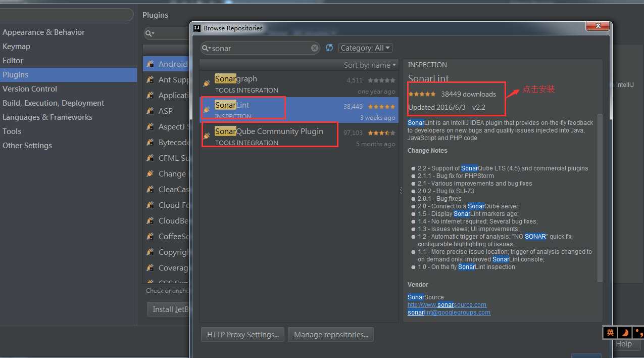This screenshot has height=358, width=644.
Task: Click the Coverage plugin icon
Action: click(x=150, y=267)
